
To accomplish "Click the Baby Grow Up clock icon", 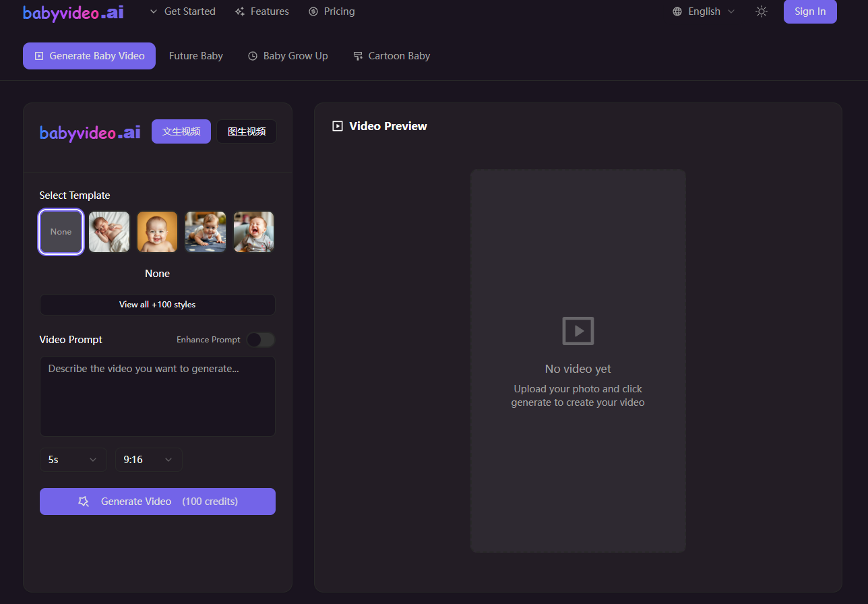I will click(253, 55).
